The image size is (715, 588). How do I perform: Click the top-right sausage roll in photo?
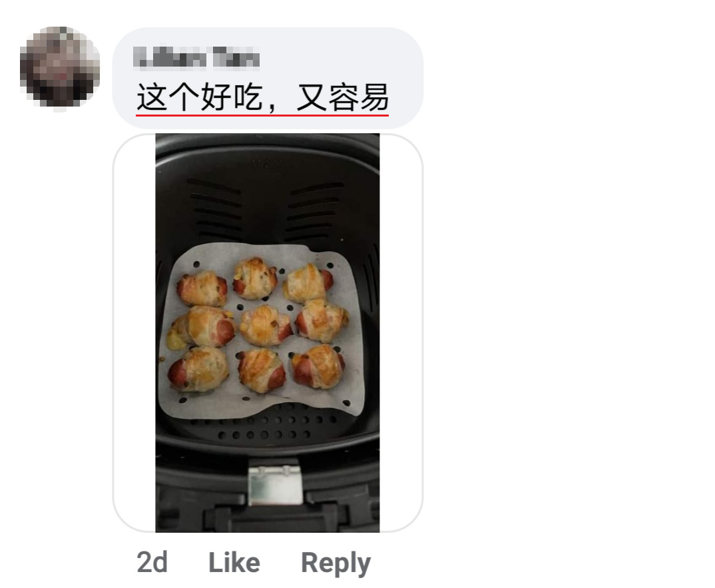[308, 283]
